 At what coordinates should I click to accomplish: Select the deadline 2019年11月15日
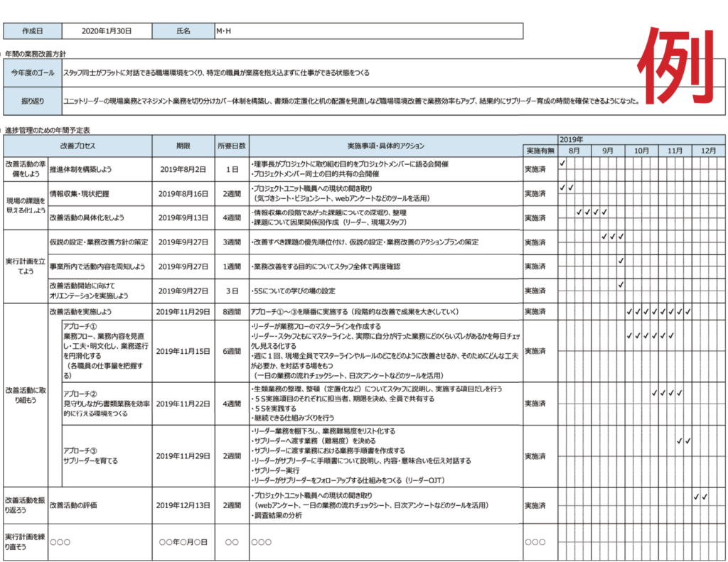[x=183, y=351]
